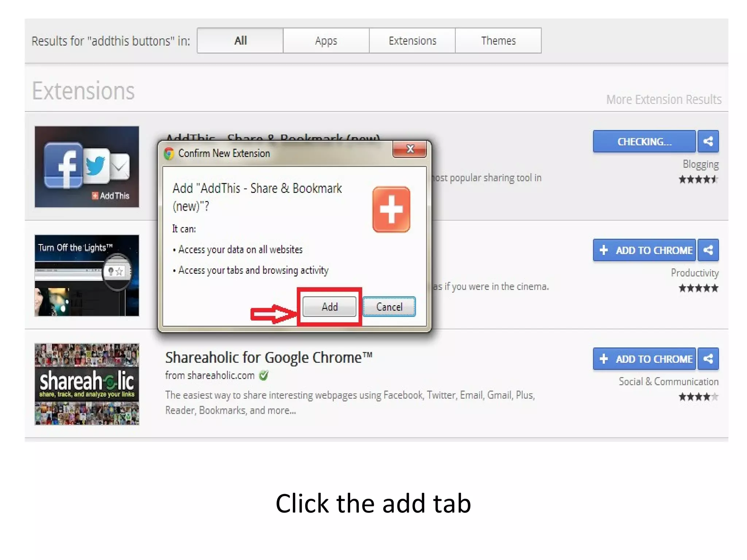Click the share icon beside the CHECKING button
Image resolution: width=747 pixels, height=560 pixels.
click(x=708, y=141)
